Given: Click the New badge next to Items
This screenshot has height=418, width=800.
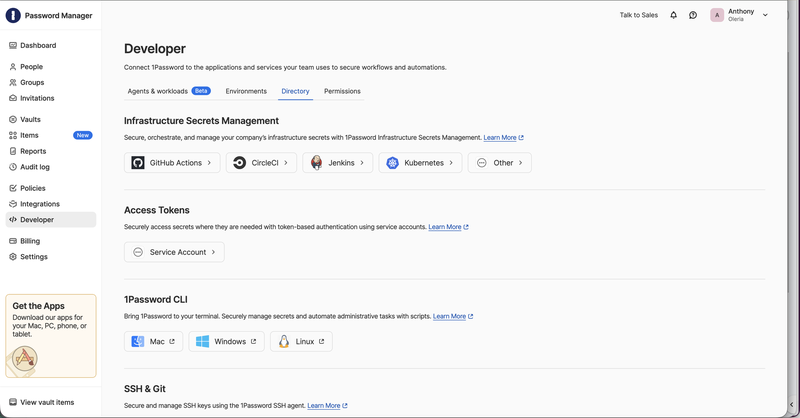Looking at the screenshot, I should (x=83, y=135).
